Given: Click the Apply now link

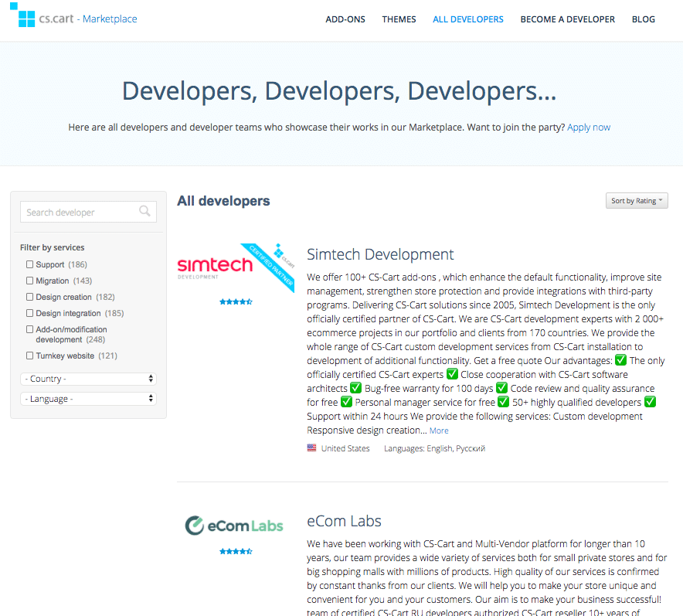Looking at the screenshot, I should pyautogui.click(x=588, y=127).
